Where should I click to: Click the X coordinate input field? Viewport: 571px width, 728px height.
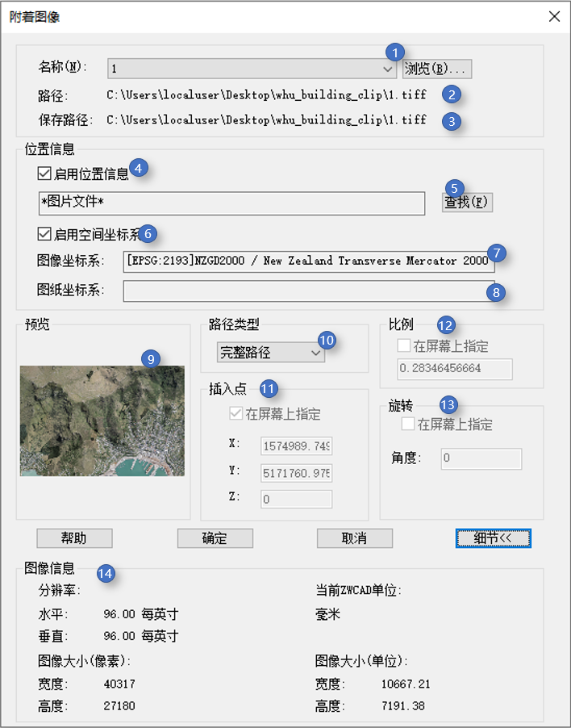pyautogui.click(x=296, y=446)
